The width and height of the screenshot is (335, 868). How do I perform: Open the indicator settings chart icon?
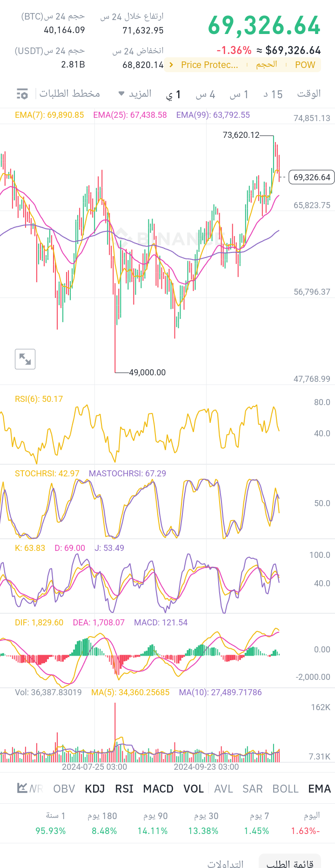click(x=22, y=788)
